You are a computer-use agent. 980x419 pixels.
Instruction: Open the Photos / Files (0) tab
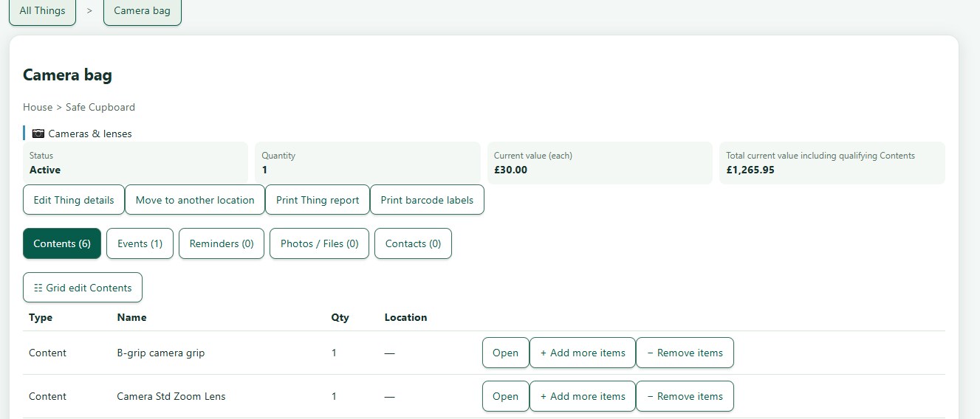click(319, 243)
